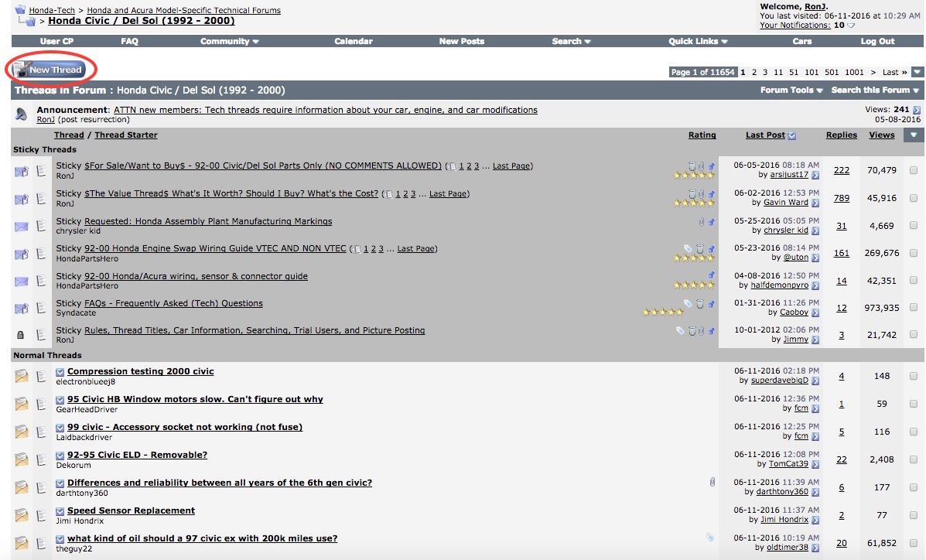Expand Forum Tools dropdown
The image size is (926, 560).
(x=791, y=90)
